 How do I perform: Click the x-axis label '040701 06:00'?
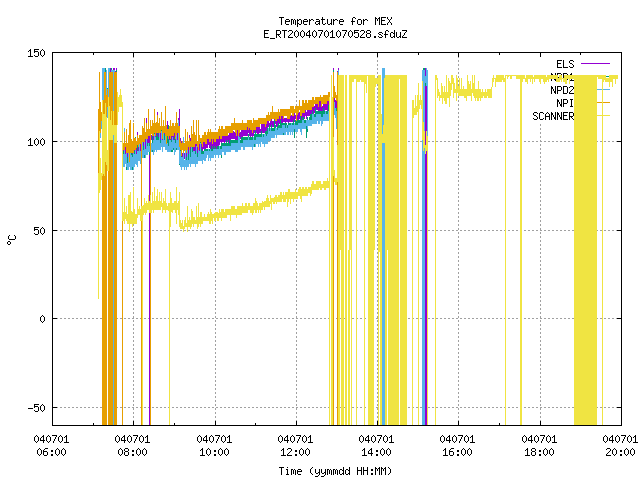[x=51, y=446]
